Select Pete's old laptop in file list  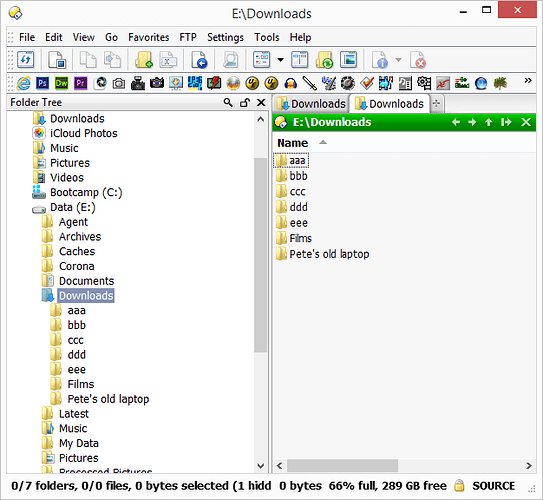(x=322, y=254)
